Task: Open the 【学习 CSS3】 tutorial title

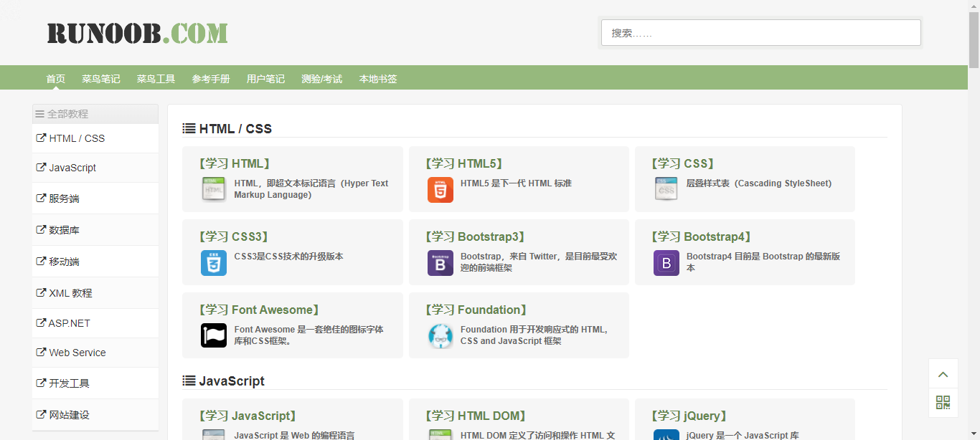Action: click(233, 236)
